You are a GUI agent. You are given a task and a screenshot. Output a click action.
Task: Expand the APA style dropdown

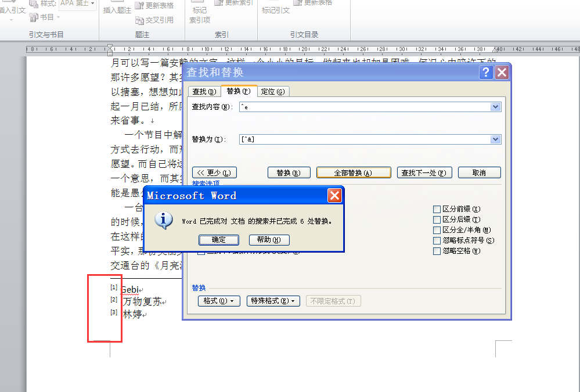(92, 3)
